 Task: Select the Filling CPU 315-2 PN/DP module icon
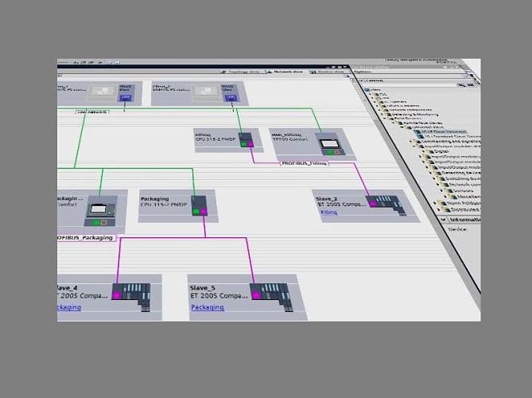pyautogui.click(x=247, y=139)
